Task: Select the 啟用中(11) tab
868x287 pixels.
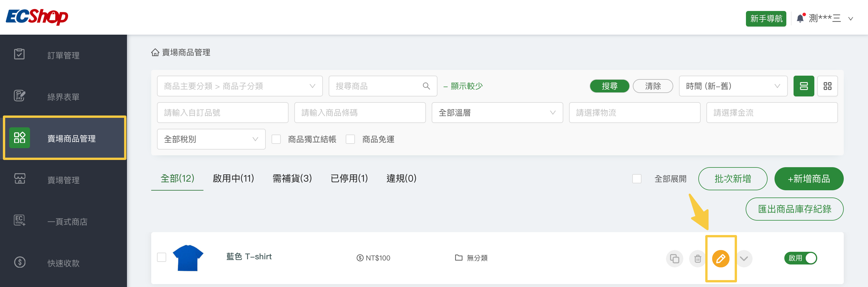Action: coord(233,178)
